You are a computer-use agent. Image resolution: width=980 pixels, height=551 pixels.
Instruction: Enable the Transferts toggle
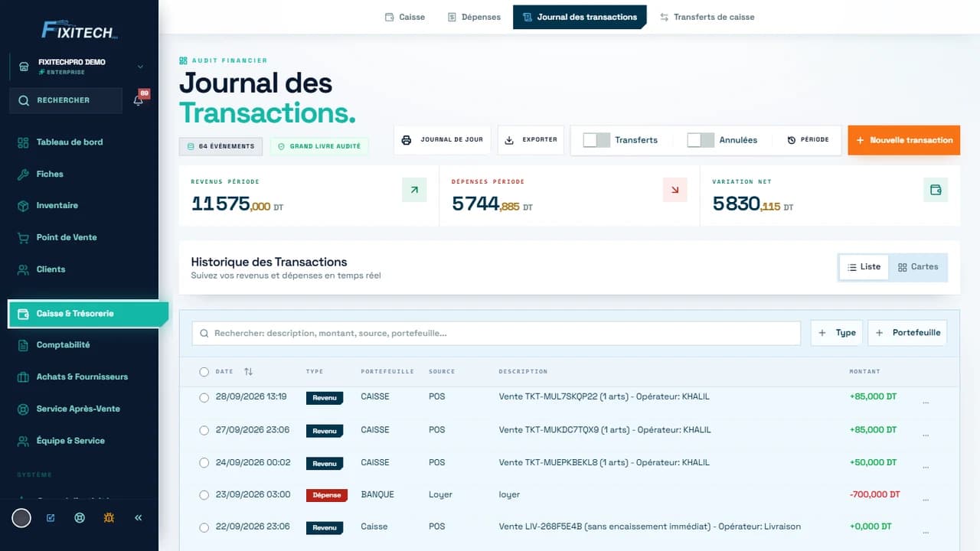(596, 140)
